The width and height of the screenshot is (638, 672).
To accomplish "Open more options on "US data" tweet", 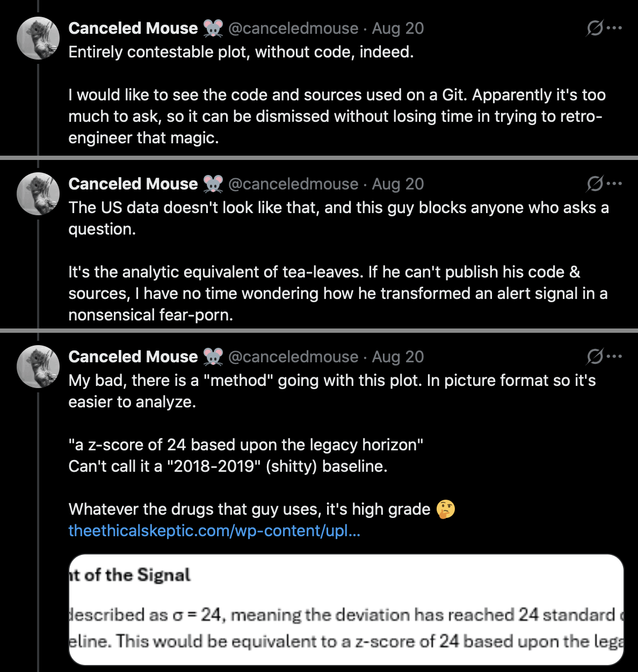I will coord(614,184).
